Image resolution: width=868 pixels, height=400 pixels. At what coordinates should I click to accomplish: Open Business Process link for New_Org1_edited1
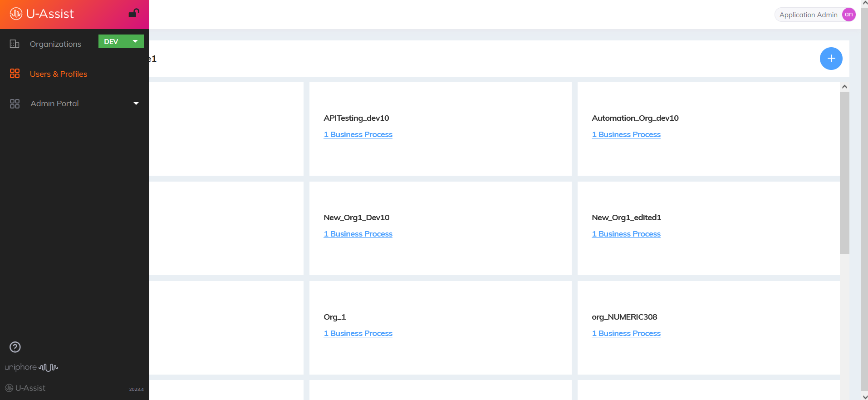coord(626,234)
